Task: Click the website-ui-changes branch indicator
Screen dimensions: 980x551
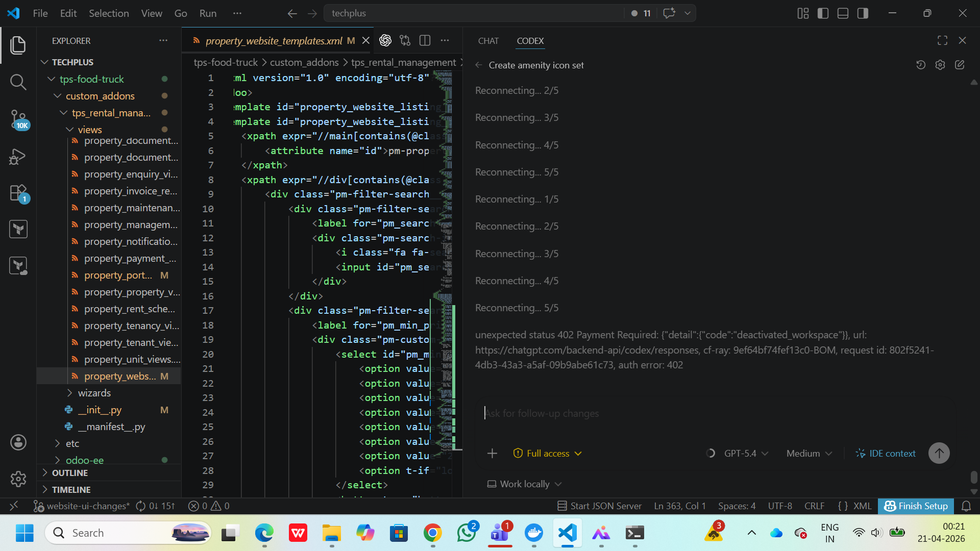Action: pyautogui.click(x=82, y=506)
